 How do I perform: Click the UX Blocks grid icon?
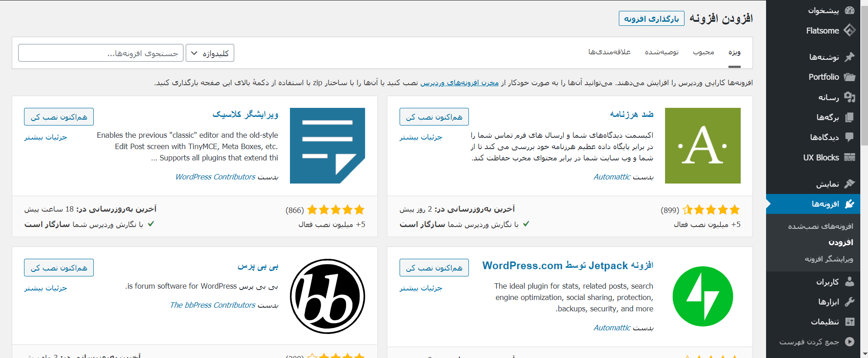[x=849, y=157]
